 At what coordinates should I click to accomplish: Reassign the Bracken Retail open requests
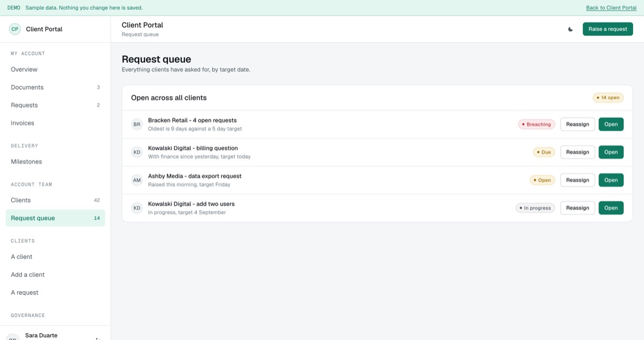pos(577,124)
